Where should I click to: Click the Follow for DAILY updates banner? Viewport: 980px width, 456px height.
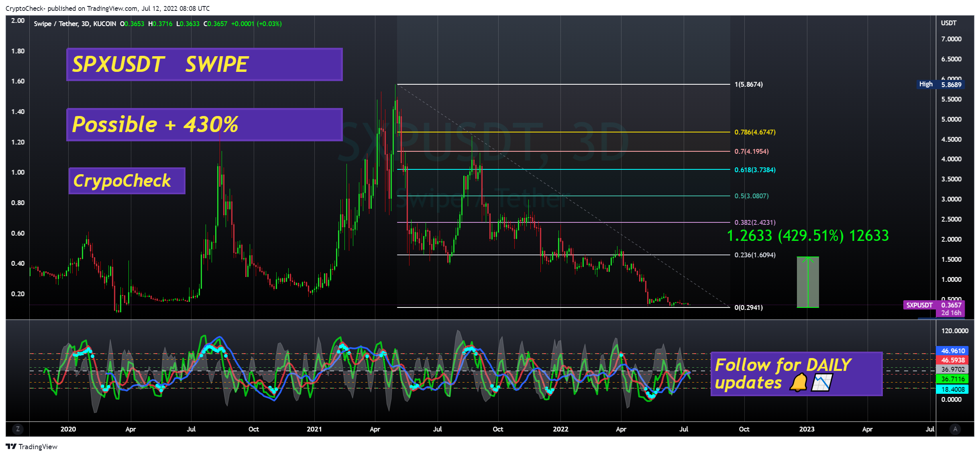pos(797,374)
